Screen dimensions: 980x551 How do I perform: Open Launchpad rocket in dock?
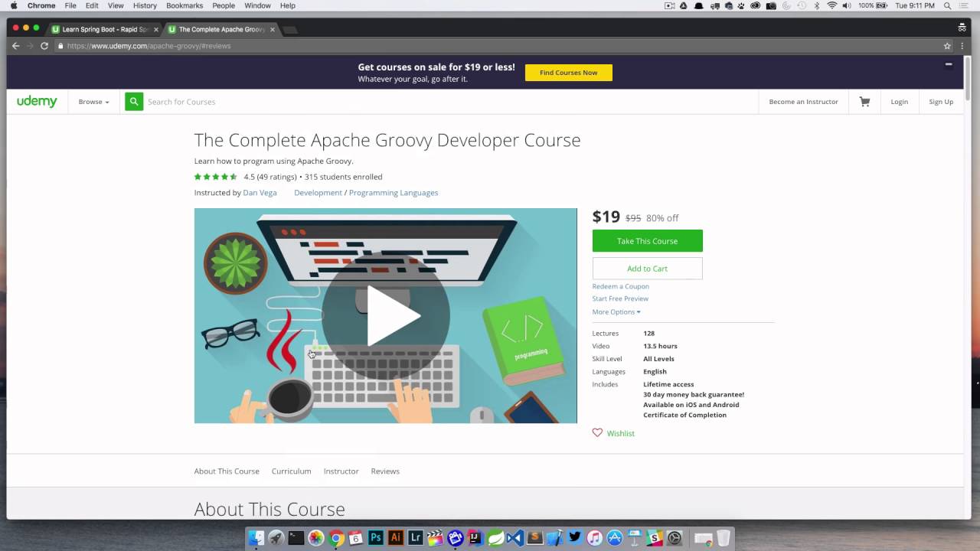[x=276, y=538]
